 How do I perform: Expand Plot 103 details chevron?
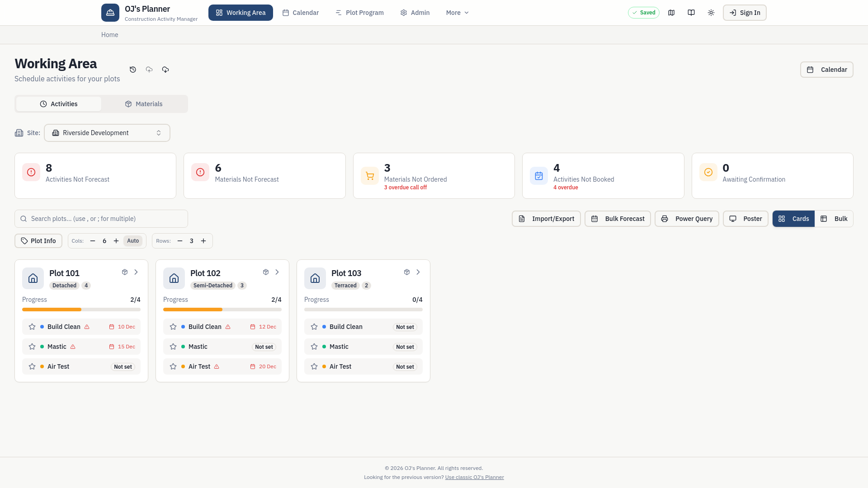pyautogui.click(x=418, y=272)
